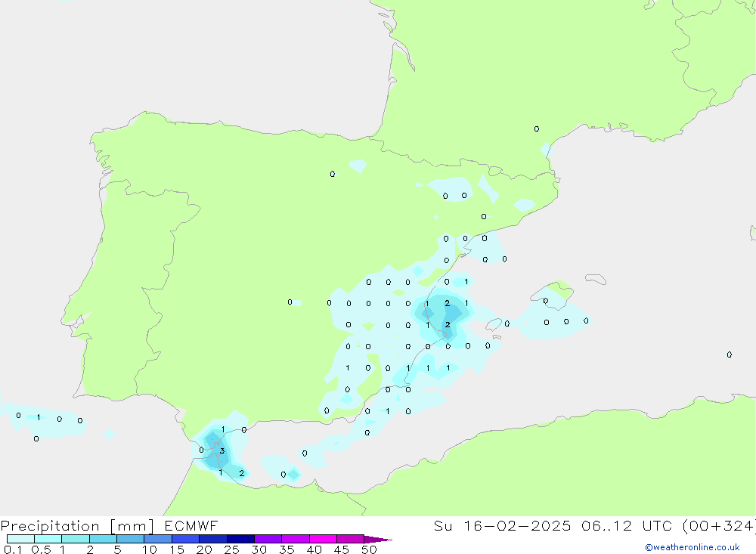Click the above-50 arrow tip of the legend
The image size is (756, 554).
378,540
